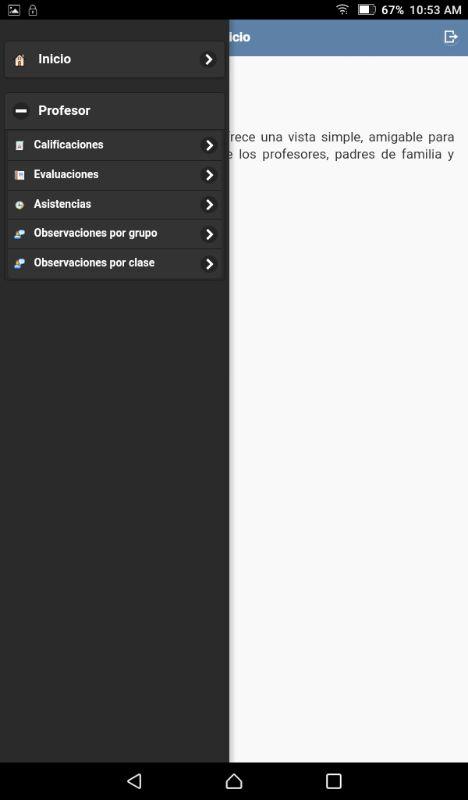Tap the arrow chevron on Calificaciones row
Image resolution: width=468 pixels, height=800 pixels.
[x=209, y=145]
